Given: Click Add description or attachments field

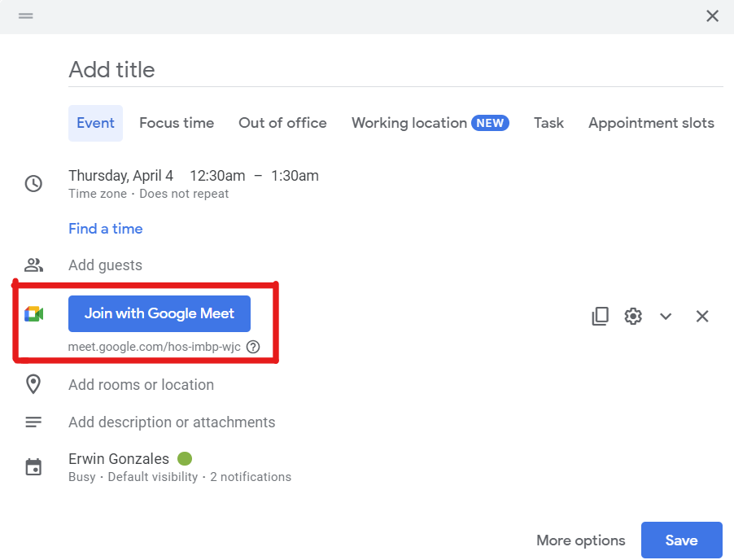Looking at the screenshot, I should (172, 422).
